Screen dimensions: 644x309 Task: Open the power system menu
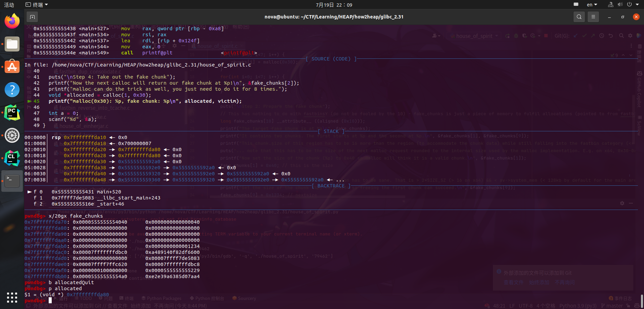(x=629, y=5)
